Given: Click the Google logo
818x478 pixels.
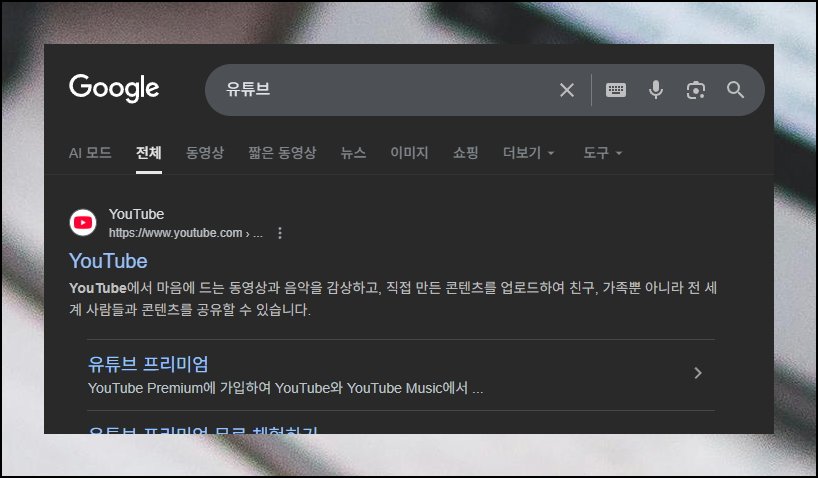Looking at the screenshot, I should [114, 88].
